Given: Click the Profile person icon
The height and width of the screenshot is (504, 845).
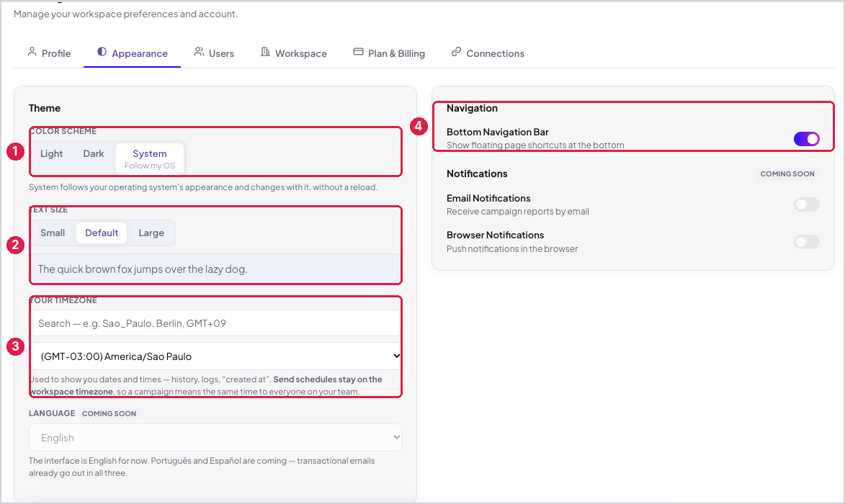Looking at the screenshot, I should 32,53.
